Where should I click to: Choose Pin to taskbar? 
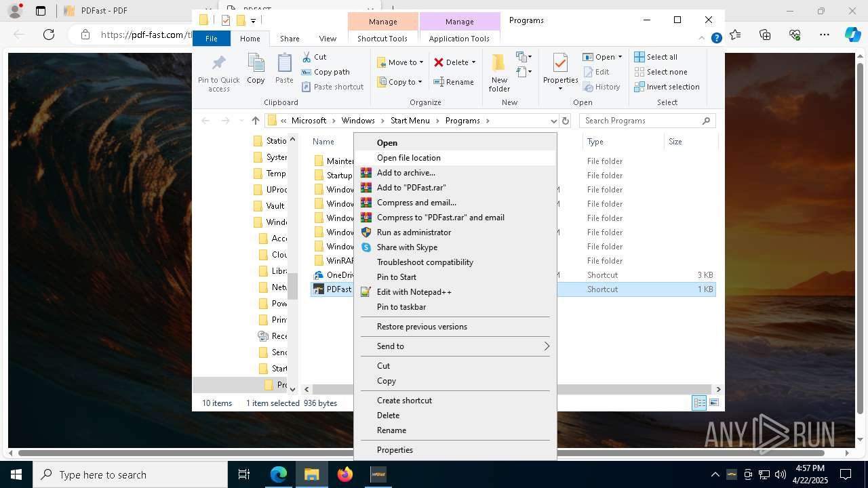(454, 306)
